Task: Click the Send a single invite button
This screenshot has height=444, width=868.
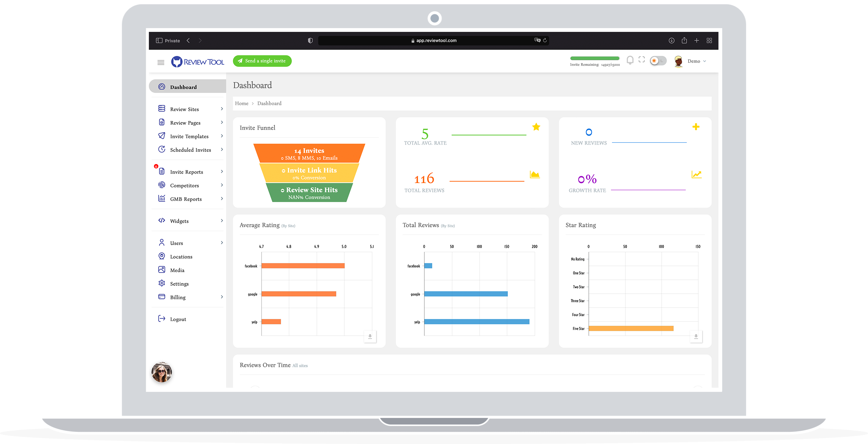Action: click(x=262, y=61)
